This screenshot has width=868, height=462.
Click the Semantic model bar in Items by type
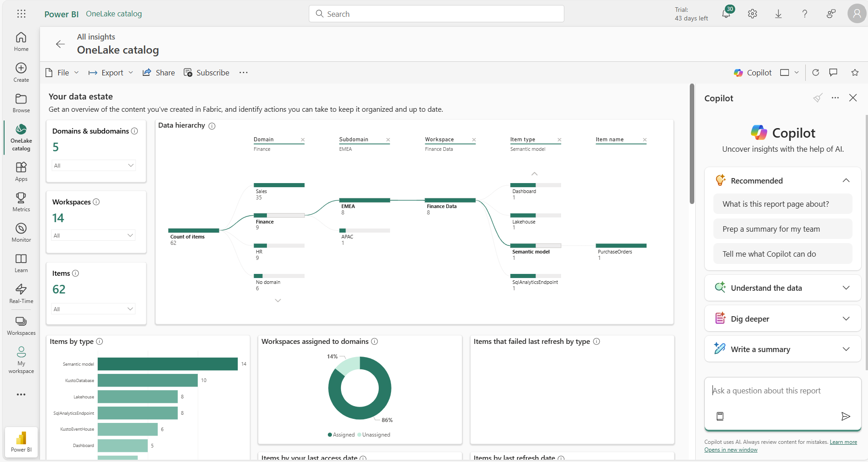pos(168,364)
